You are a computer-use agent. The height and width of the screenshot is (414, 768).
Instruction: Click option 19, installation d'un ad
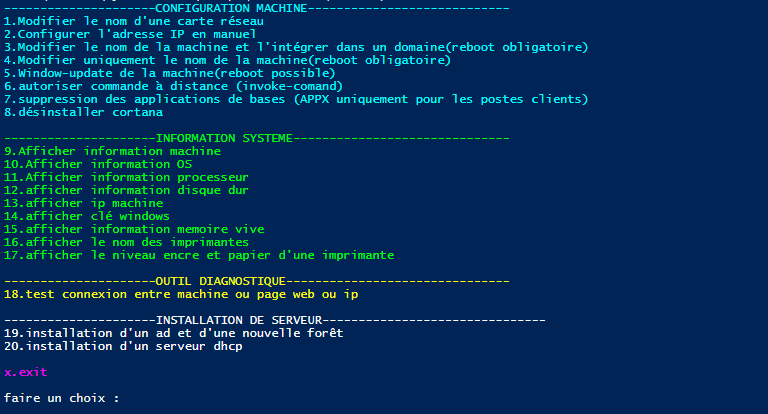[173, 333]
